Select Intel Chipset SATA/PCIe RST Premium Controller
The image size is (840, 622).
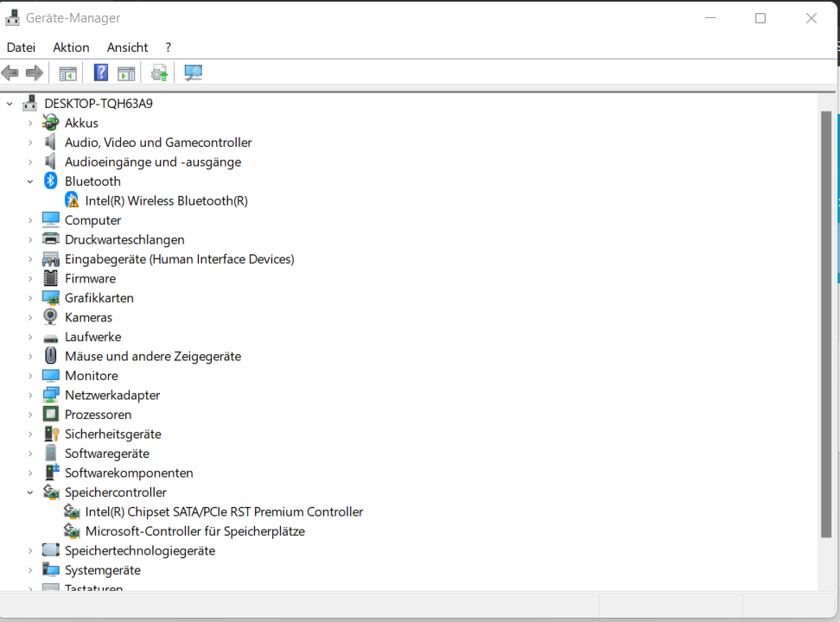(x=224, y=511)
